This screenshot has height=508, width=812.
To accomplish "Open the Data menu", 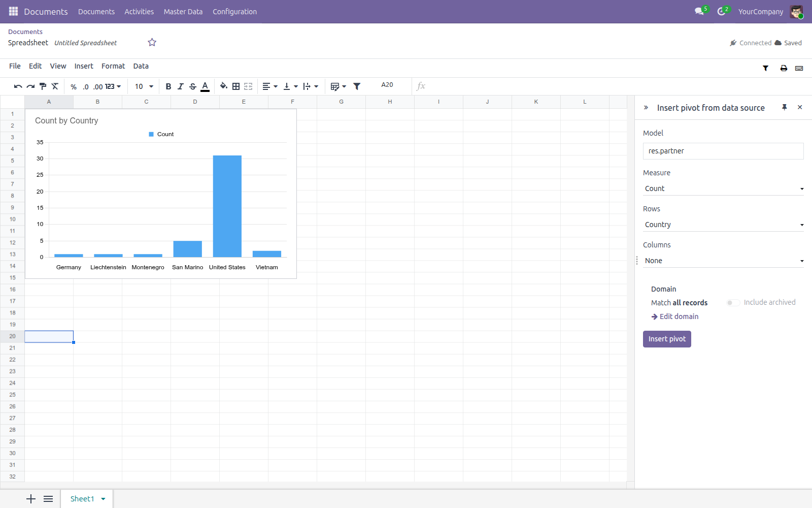I will tap(141, 66).
